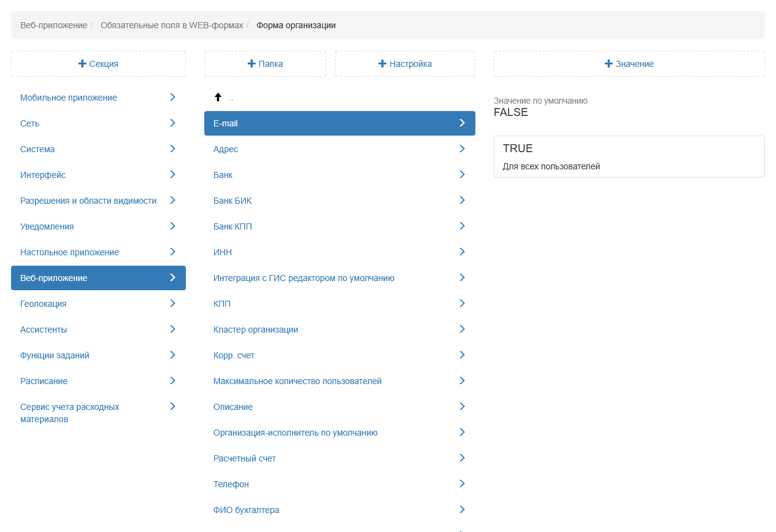This screenshot has height=532, width=776.
Task: Click chevron arrow next to Геолокация
Action: (172, 303)
